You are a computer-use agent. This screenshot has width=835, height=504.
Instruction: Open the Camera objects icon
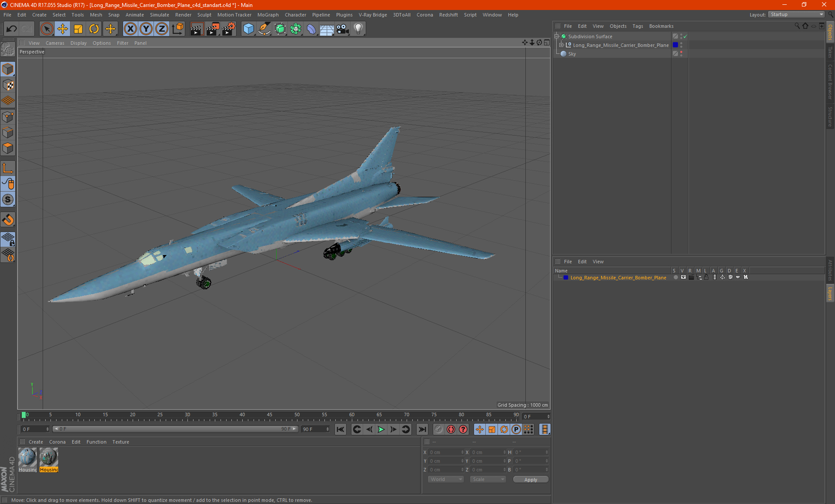(x=342, y=29)
